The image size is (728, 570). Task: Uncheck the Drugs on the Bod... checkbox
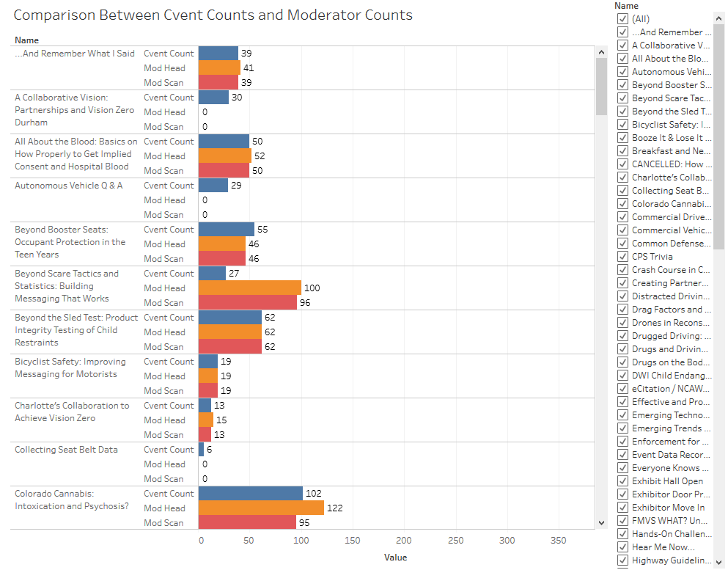622,362
